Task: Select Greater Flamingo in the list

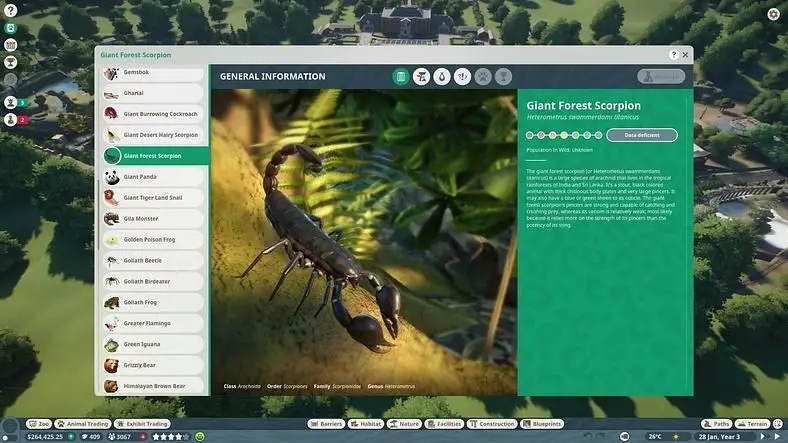Action: pos(153,324)
